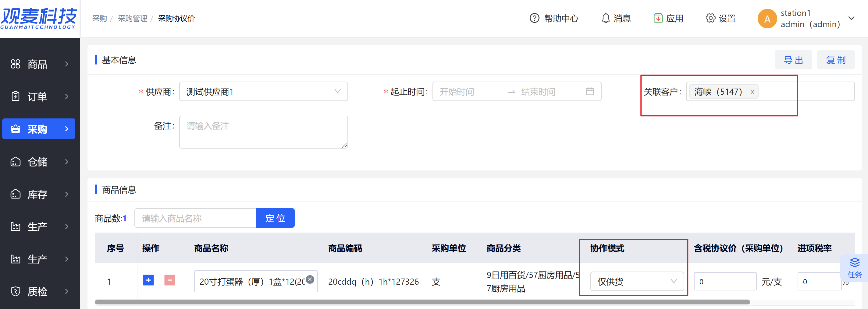868x309 pixels.
Task: Click the 复制 copy button
Action: tap(836, 60)
